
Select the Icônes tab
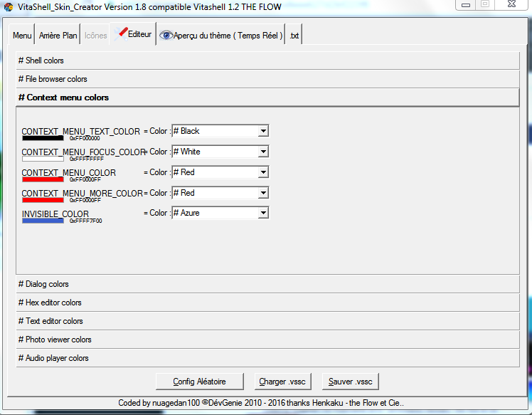point(96,36)
